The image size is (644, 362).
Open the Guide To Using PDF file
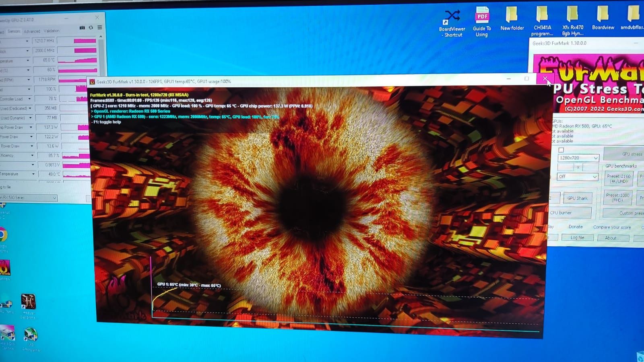pyautogui.click(x=482, y=22)
